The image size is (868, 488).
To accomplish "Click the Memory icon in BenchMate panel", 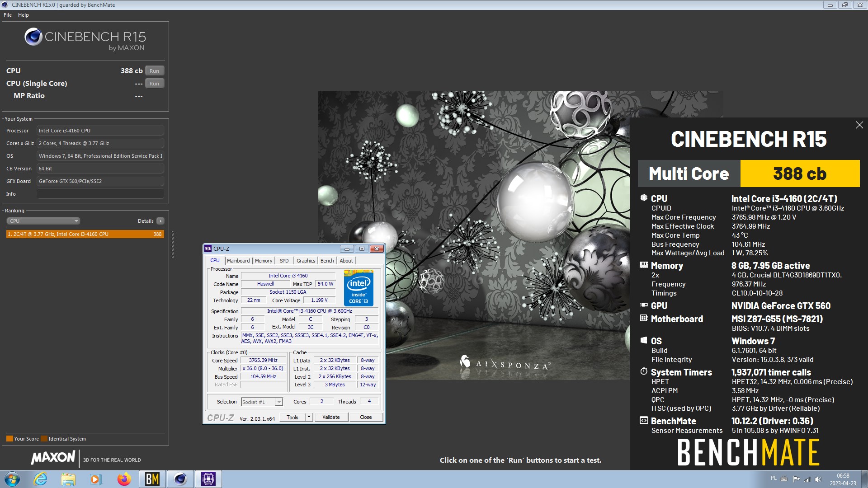I will point(644,265).
